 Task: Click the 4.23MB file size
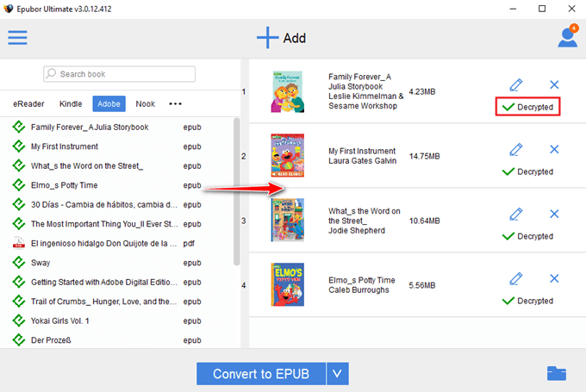pyautogui.click(x=422, y=91)
